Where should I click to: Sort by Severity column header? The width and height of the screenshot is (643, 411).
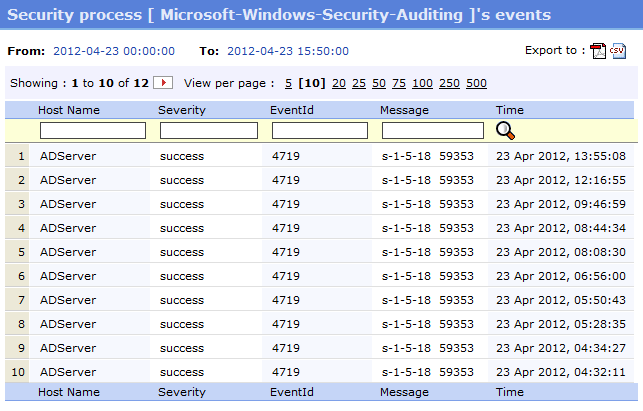(181, 110)
